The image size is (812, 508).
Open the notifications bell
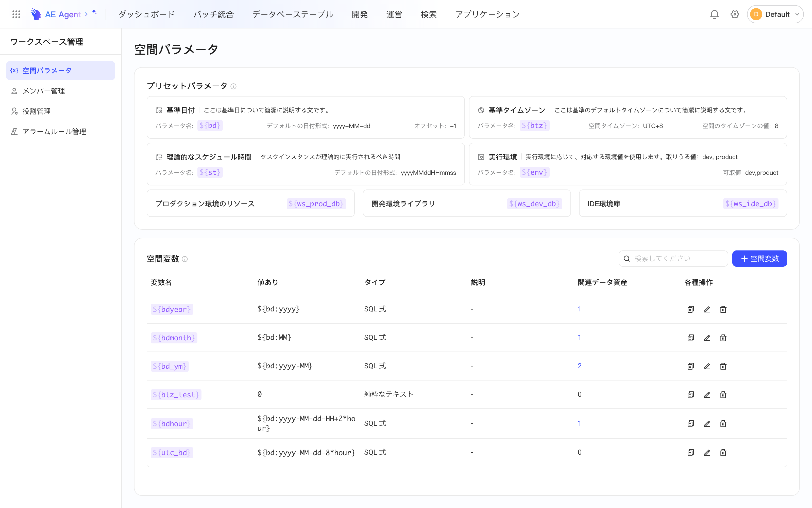pos(714,14)
